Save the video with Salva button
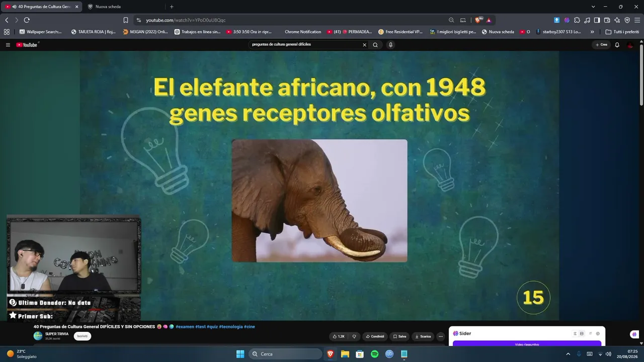This screenshot has width=644, height=362. click(x=399, y=336)
